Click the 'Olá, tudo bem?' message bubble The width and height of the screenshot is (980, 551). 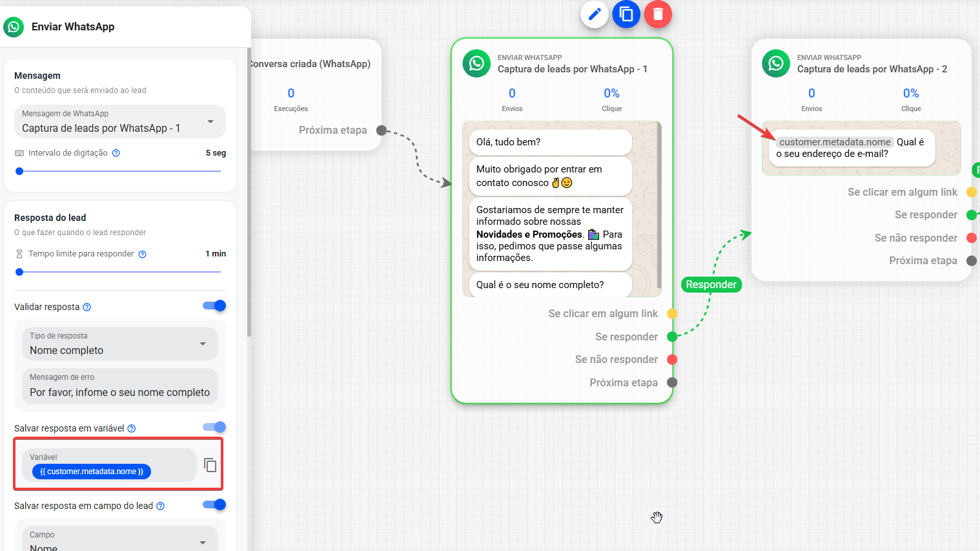point(551,142)
